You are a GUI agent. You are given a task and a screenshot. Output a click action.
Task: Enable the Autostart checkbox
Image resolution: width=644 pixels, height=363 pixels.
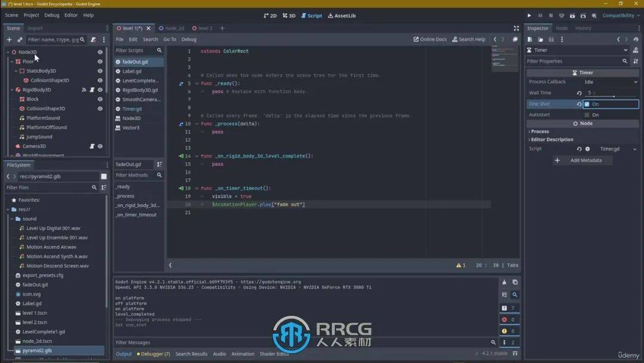(587, 115)
